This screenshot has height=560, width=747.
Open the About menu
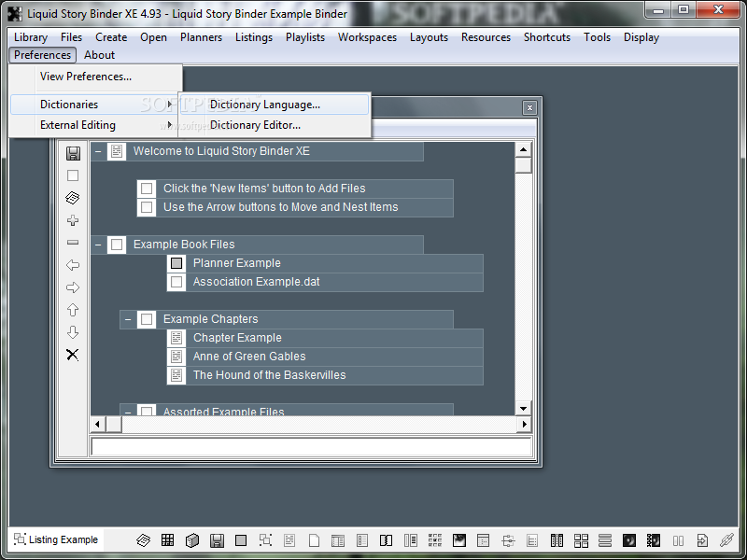[x=100, y=55]
